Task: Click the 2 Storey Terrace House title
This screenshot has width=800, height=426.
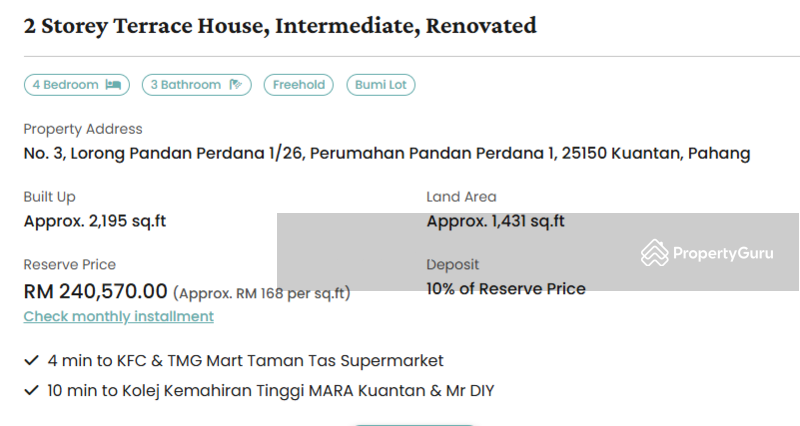Action: (x=280, y=25)
